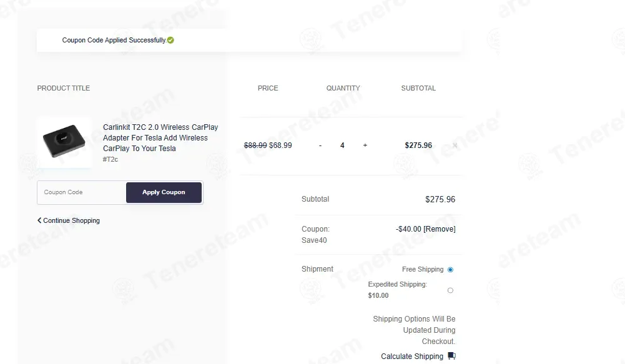Focus the Coupon Code input field

pos(82,192)
